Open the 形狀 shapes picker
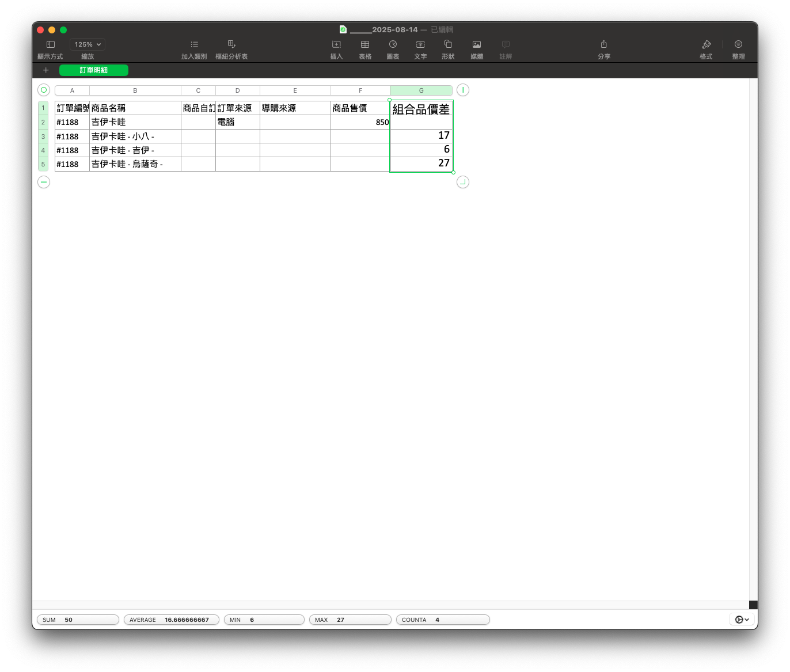The height and width of the screenshot is (672, 790). pos(448,45)
